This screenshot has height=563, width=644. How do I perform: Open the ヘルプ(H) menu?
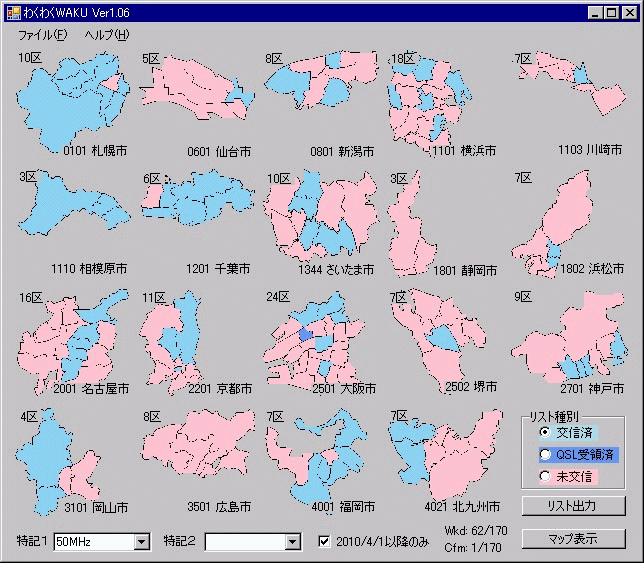(x=107, y=35)
